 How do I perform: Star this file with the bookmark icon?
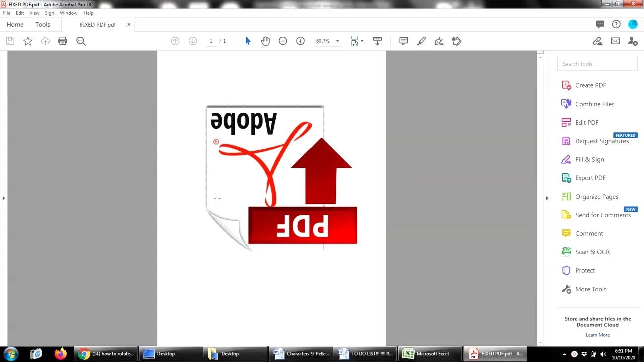(28, 41)
